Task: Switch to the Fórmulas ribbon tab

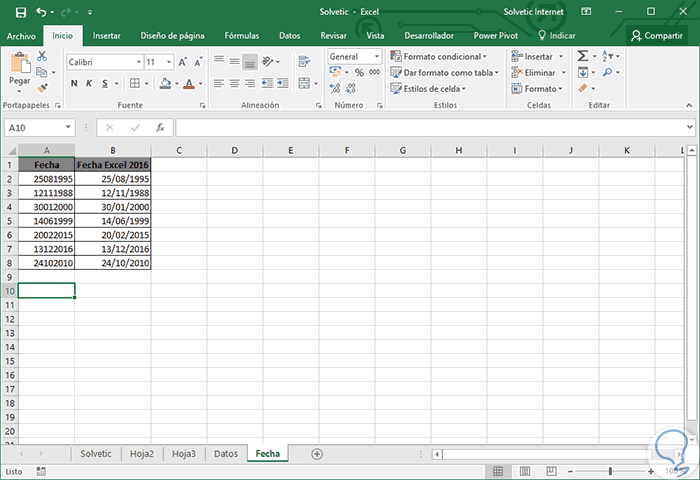Action: click(242, 36)
